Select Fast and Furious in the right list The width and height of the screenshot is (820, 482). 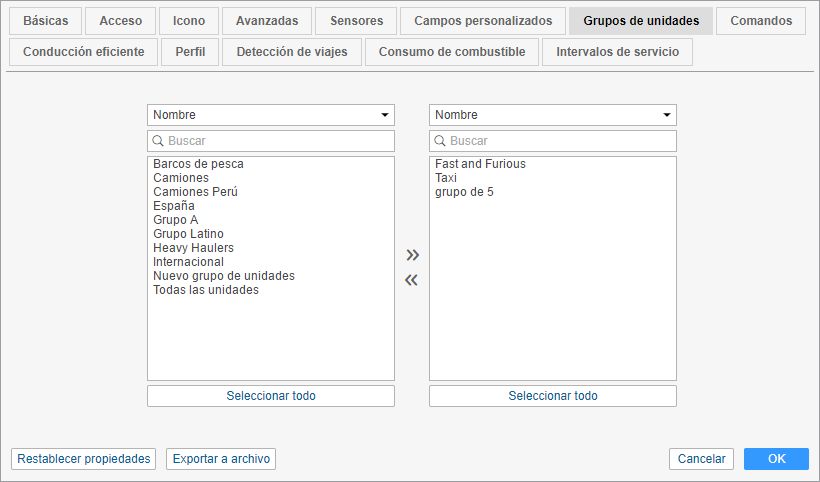[x=480, y=164]
